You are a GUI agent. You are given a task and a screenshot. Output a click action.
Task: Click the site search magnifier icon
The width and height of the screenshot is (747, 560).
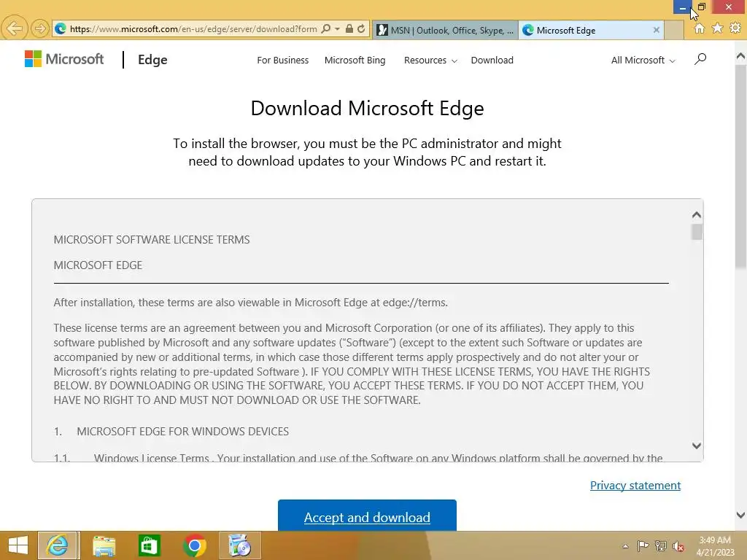(x=700, y=59)
